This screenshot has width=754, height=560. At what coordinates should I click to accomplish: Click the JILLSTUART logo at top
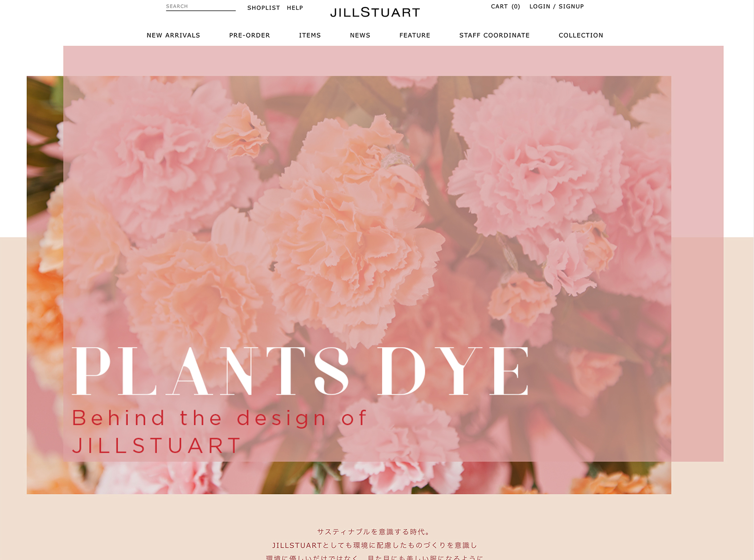coord(375,12)
